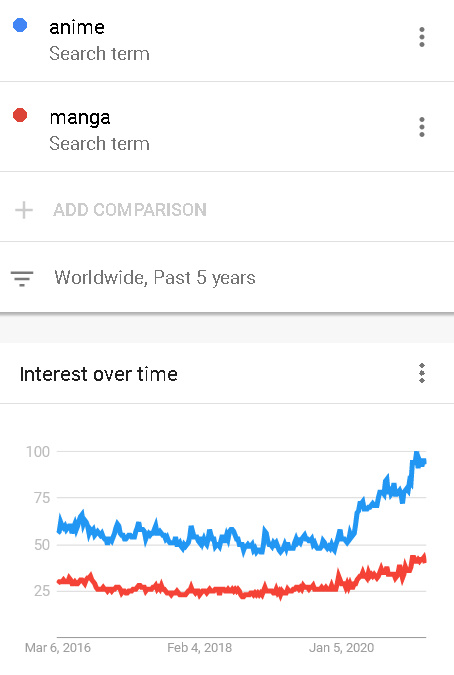This screenshot has height=675, width=454.
Task: Select the Mar 6, 2016 date label
Action: pyautogui.click(x=58, y=647)
